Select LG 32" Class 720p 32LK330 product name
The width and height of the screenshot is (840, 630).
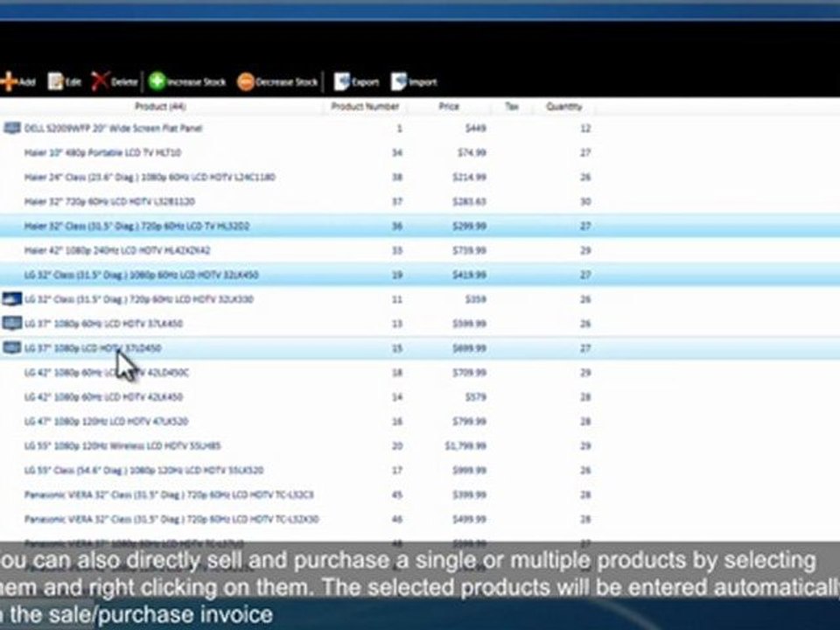(x=139, y=299)
